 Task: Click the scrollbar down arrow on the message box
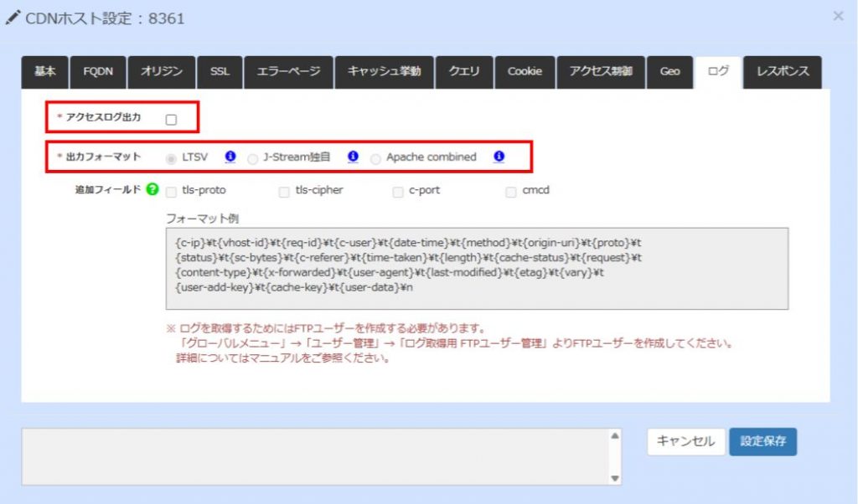614,478
